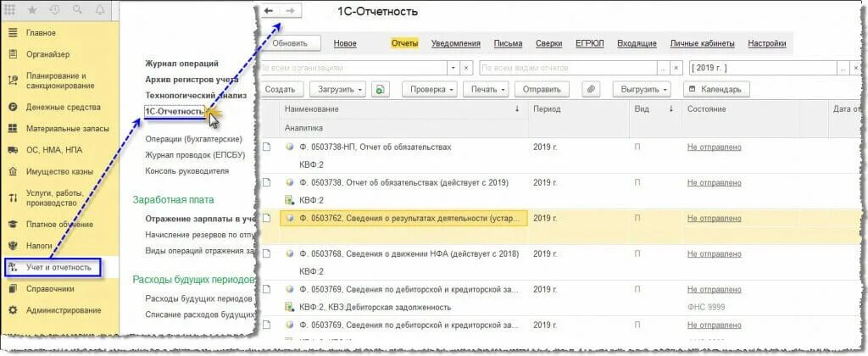Switch to the Уведомления tab
This screenshot has height=356, width=868.
tap(455, 43)
